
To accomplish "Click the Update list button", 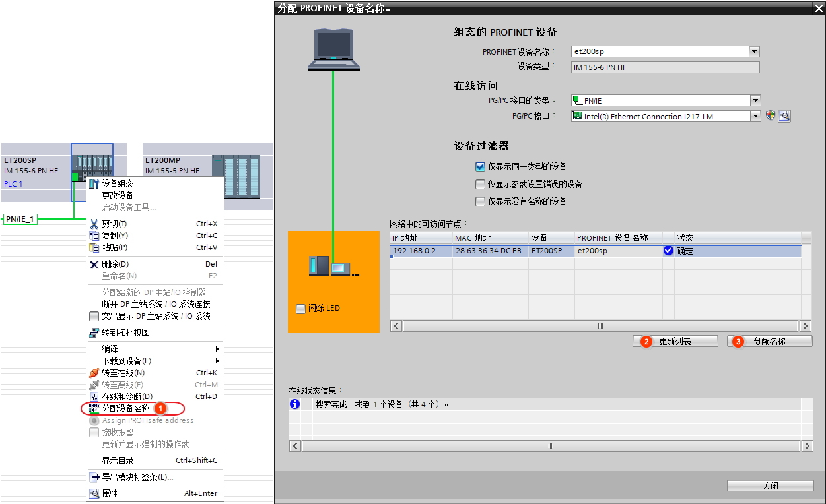I will tap(675, 341).
